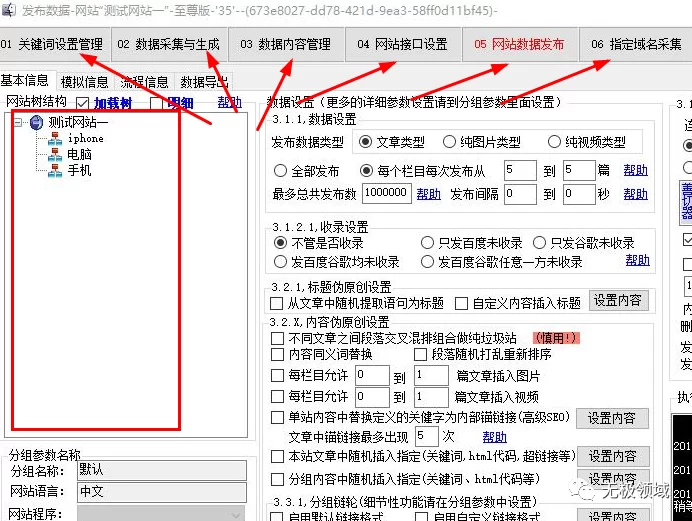Click the 网站语言 field showing 中文
The height and width of the screenshot is (521, 692).
click(162, 491)
